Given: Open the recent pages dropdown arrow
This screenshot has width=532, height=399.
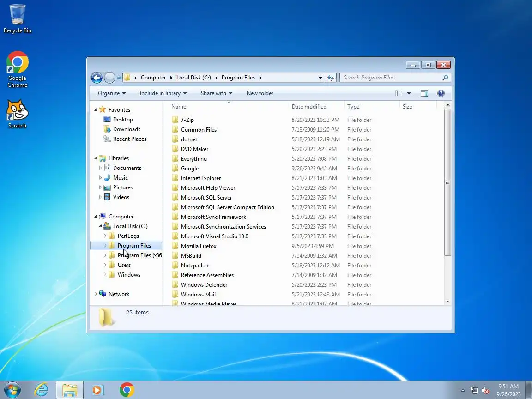Looking at the screenshot, I should pyautogui.click(x=119, y=78).
